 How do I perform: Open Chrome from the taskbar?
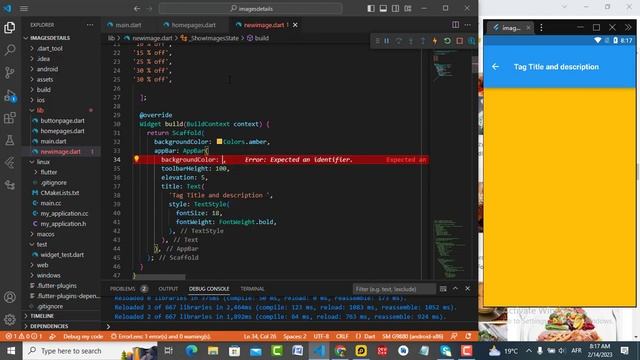[340, 351]
